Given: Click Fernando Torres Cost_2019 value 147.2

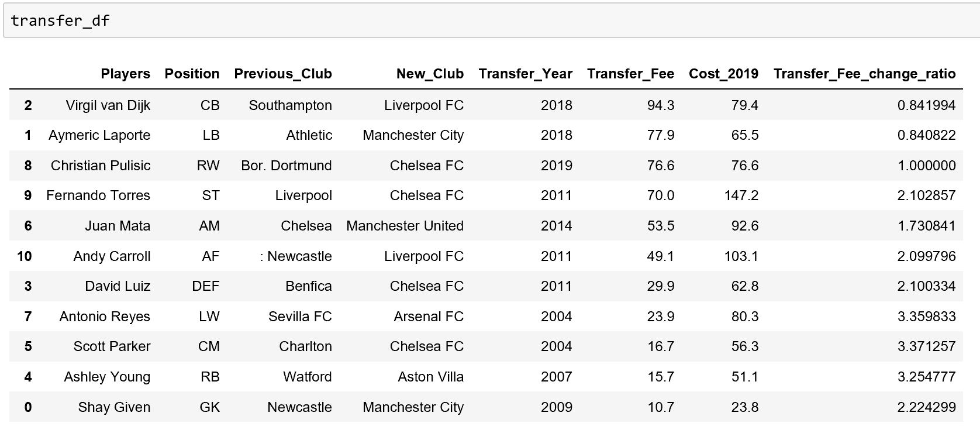Looking at the screenshot, I should coord(741,195).
